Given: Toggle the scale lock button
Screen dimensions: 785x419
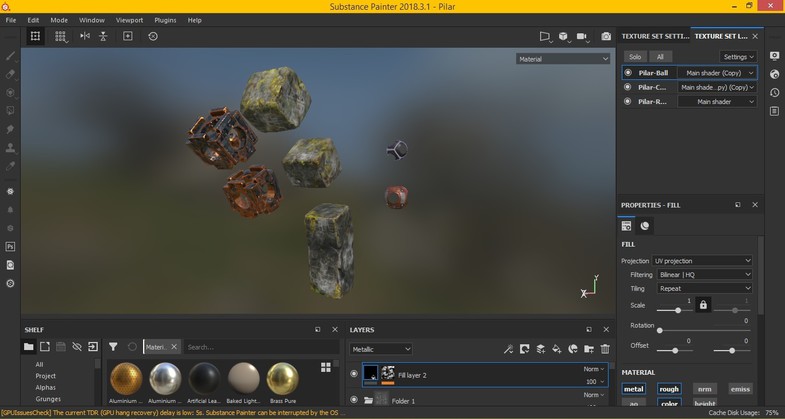Looking at the screenshot, I should [x=703, y=305].
